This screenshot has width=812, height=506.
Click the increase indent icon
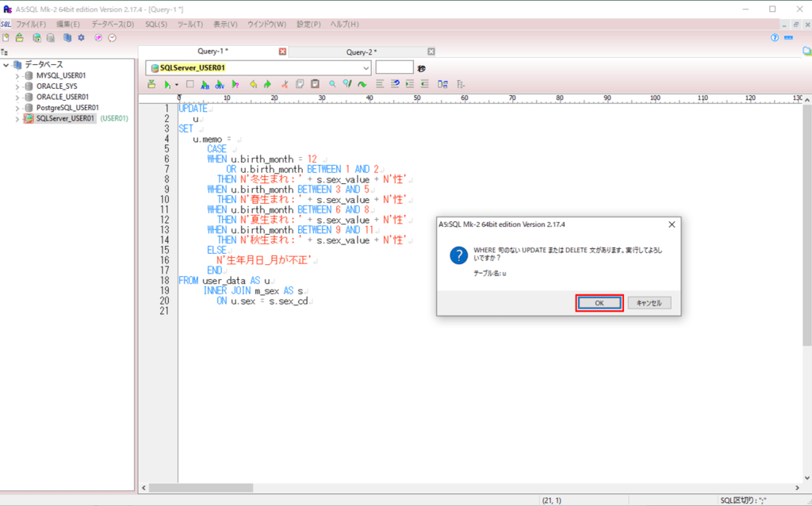pos(410,84)
